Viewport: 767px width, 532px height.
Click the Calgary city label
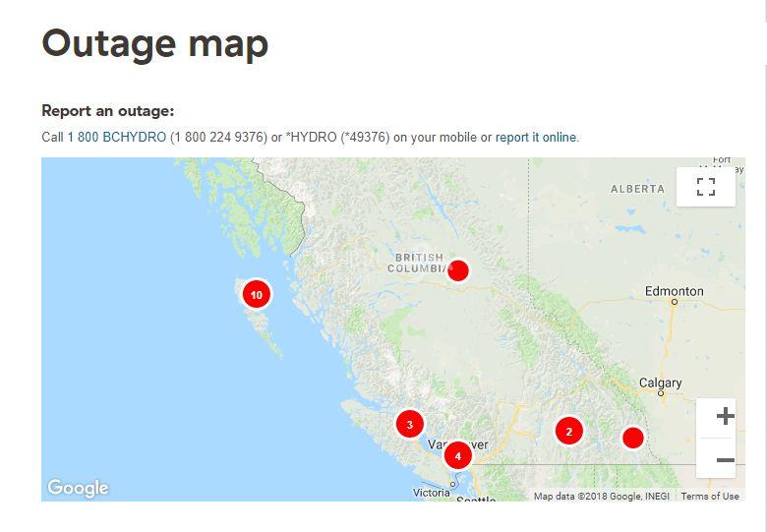[x=660, y=383]
